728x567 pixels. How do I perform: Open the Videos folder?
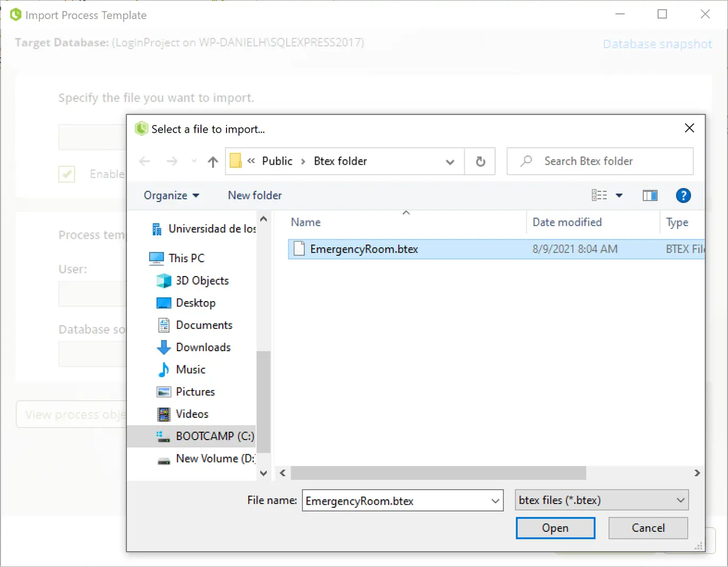(192, 414)
